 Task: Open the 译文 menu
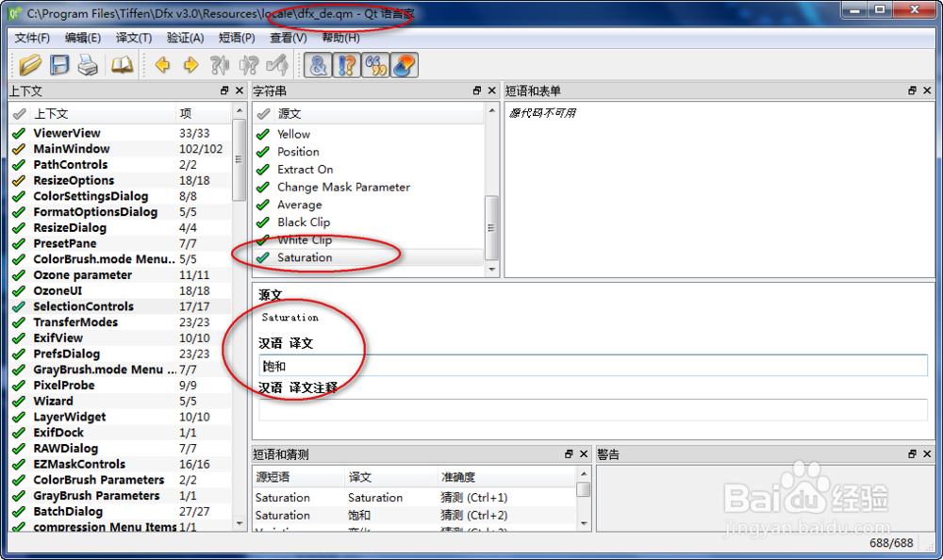132,36
